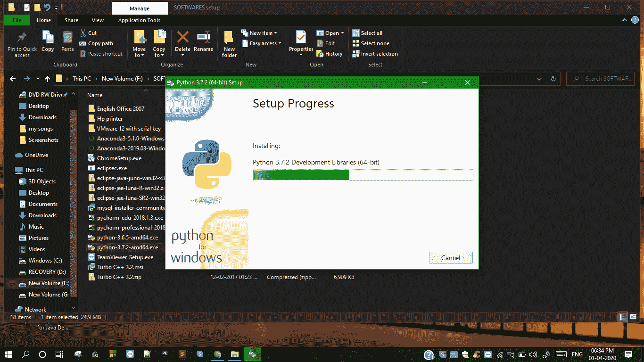
Task: Open taskbar Search magnifier
Action: [26, 354]
